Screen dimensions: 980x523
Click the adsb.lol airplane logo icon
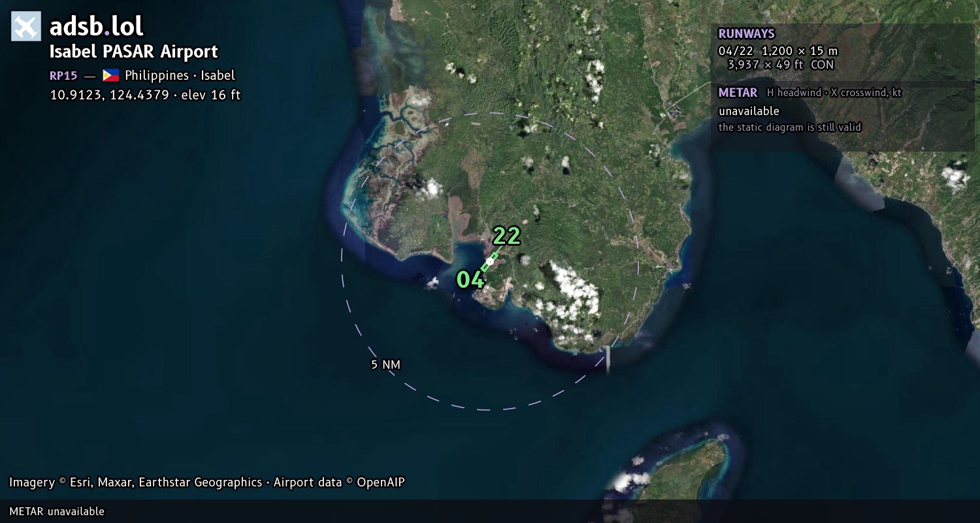[x=26, y=26]
